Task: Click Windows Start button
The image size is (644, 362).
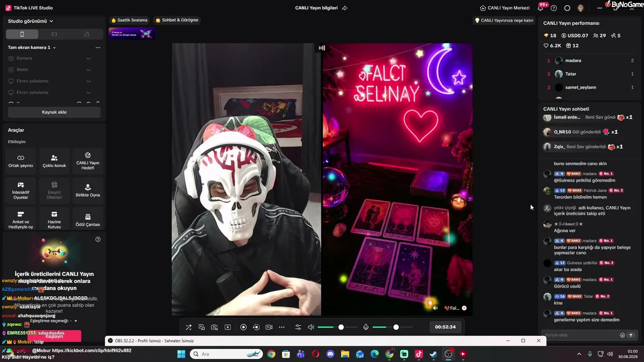Action: click(x=181, y=354)
